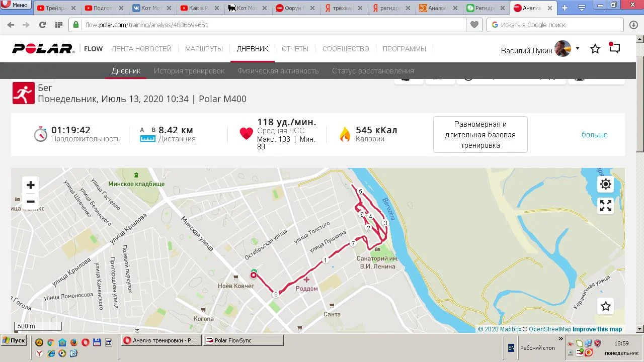Zoom in the map with plus button

tap(31, 185)
